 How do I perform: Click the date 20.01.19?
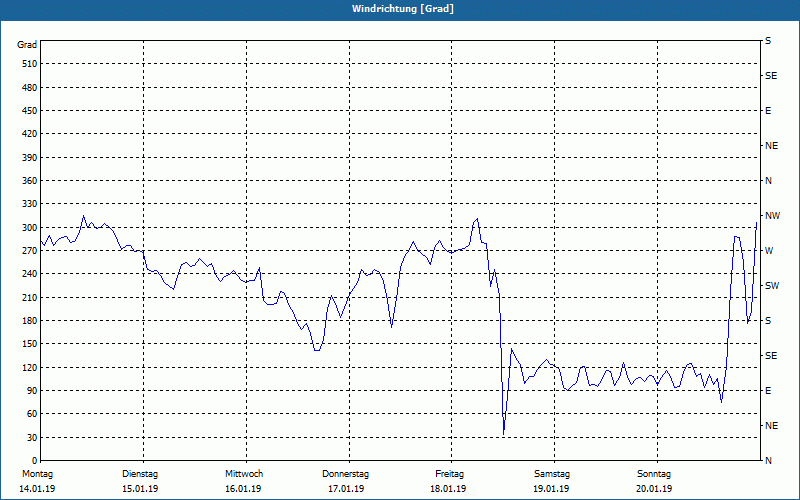tap(654, 489)
